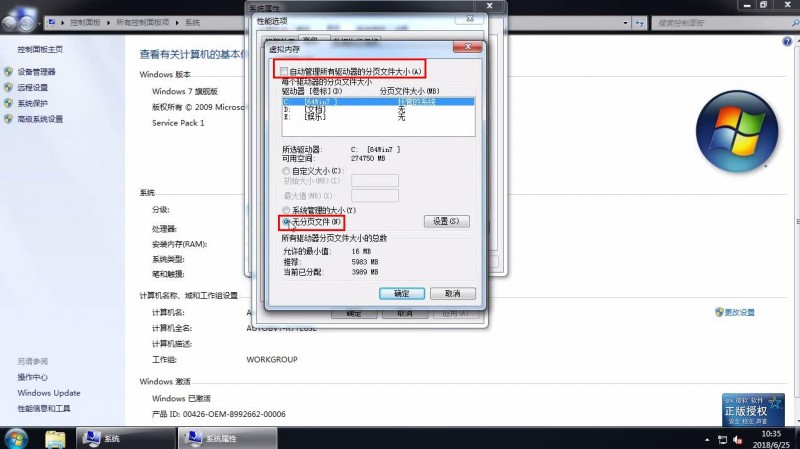
Task: Click the shield icon next to 高级系统设置
Action: [x=8, y=119]
